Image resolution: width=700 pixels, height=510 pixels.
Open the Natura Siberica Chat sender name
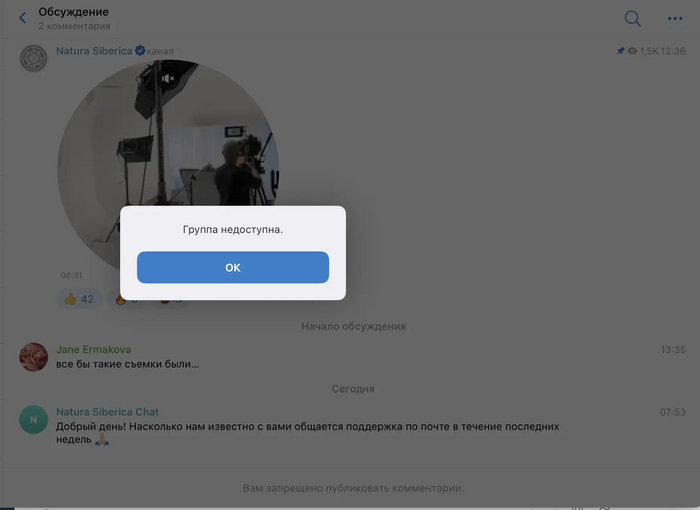[107, 412]
